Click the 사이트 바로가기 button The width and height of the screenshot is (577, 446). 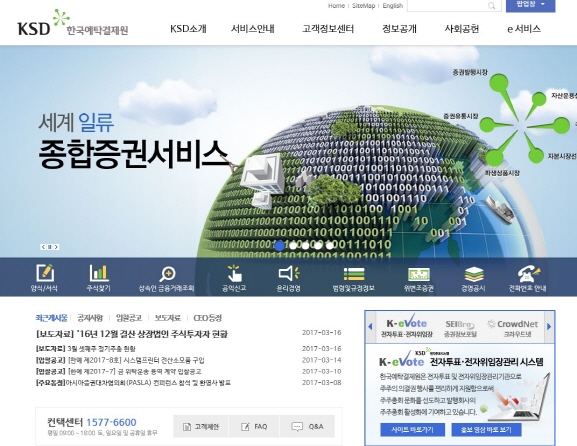pos(413,430)
